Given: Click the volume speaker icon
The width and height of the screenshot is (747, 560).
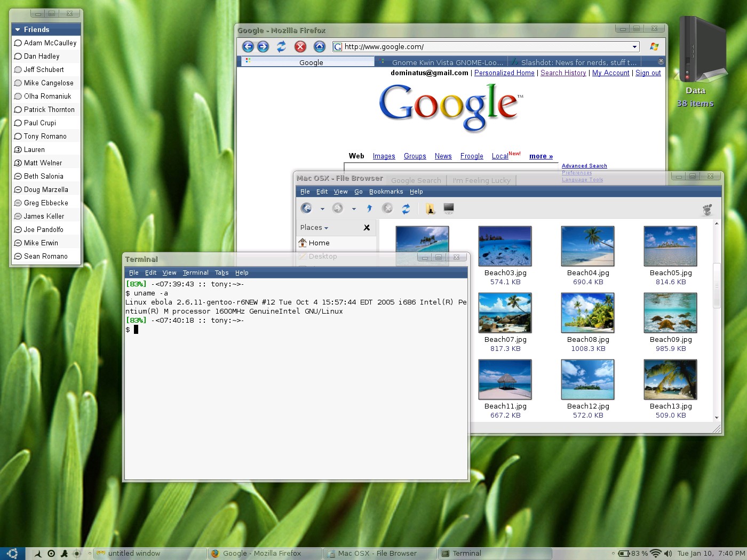Looking at the screenshot, I should coord(668,554).
